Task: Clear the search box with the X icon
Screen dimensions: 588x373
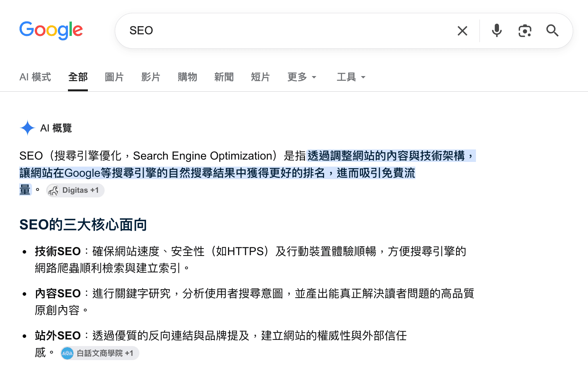Action: [462, 31]
